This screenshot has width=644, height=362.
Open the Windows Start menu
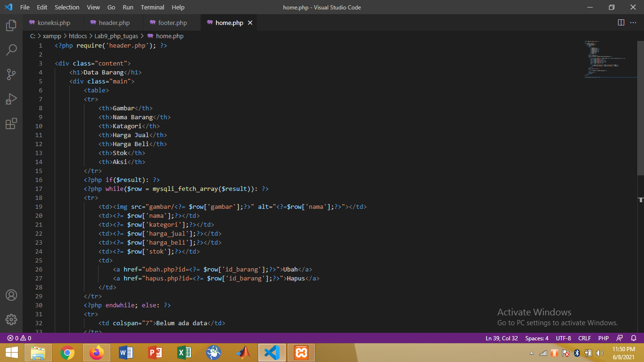11,353
